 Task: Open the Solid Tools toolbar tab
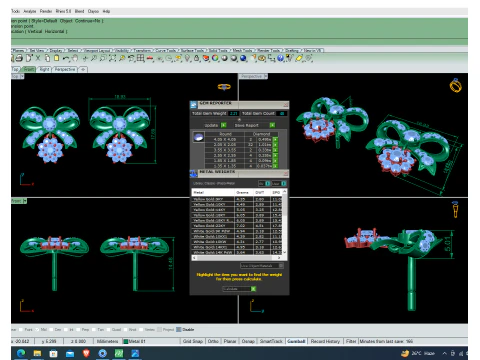218,50
